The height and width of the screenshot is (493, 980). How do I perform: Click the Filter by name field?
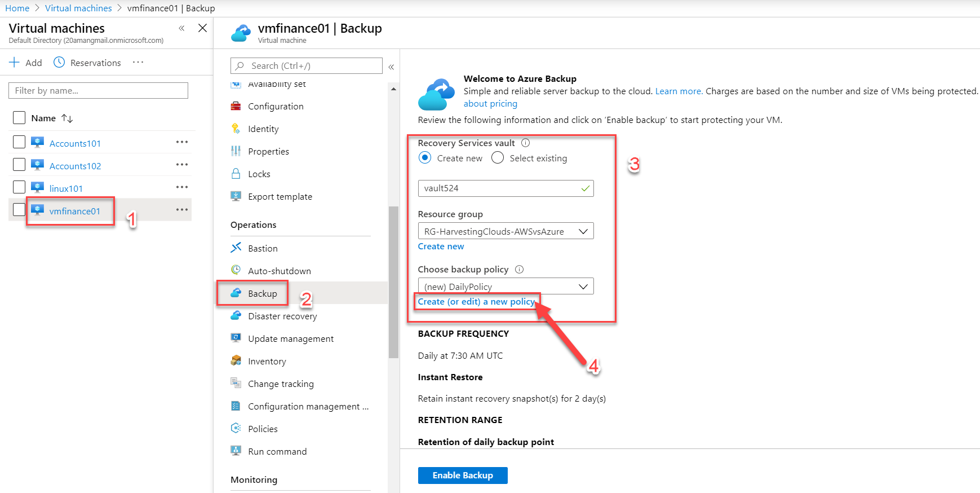pos(98,90)
